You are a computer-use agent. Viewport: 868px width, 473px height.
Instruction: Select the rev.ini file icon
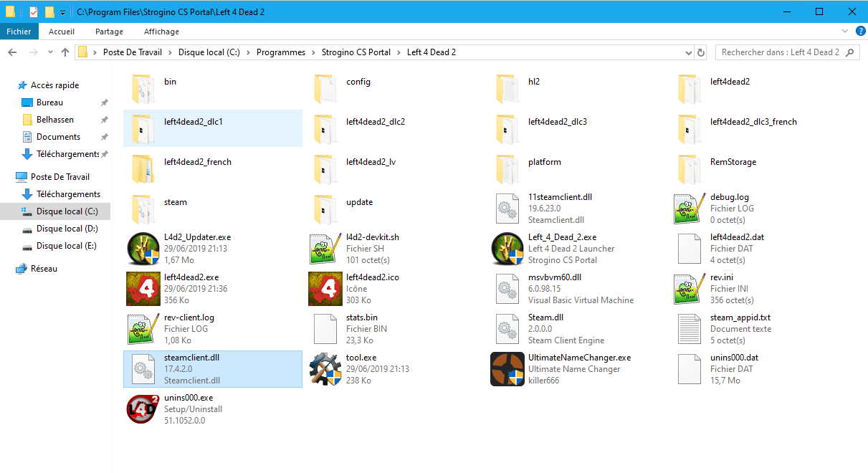click(690, 289)
